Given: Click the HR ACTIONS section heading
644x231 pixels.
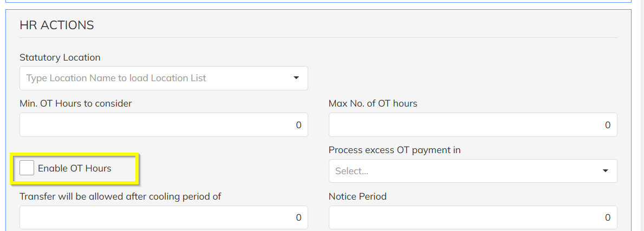Looking at the screenshot, I should (57, 25).
